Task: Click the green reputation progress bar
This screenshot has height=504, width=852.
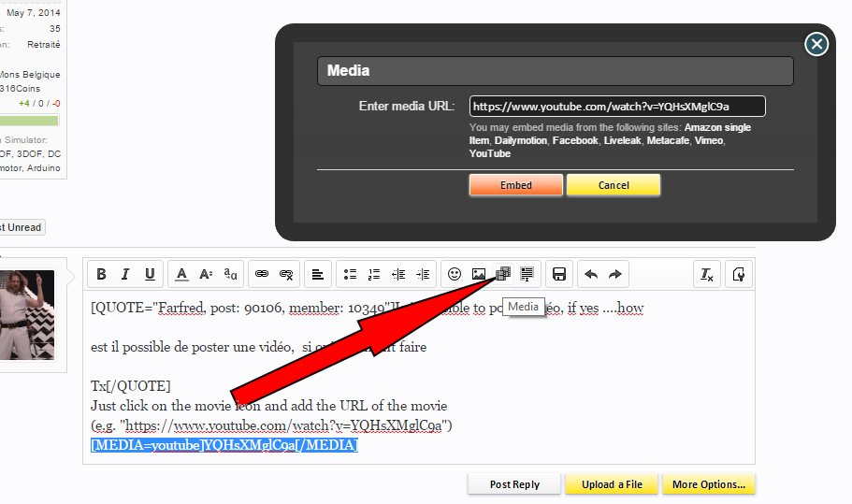Action: [x=29, y=121]
